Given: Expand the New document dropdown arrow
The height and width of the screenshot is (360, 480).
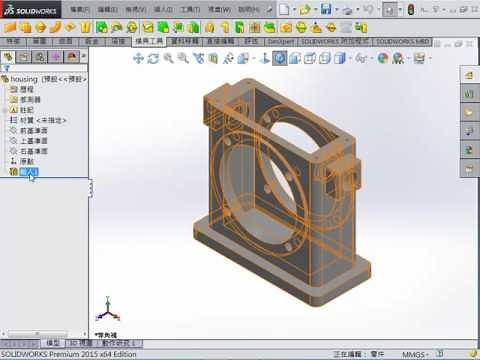Looking at the screenshot, I should [294, 10].
